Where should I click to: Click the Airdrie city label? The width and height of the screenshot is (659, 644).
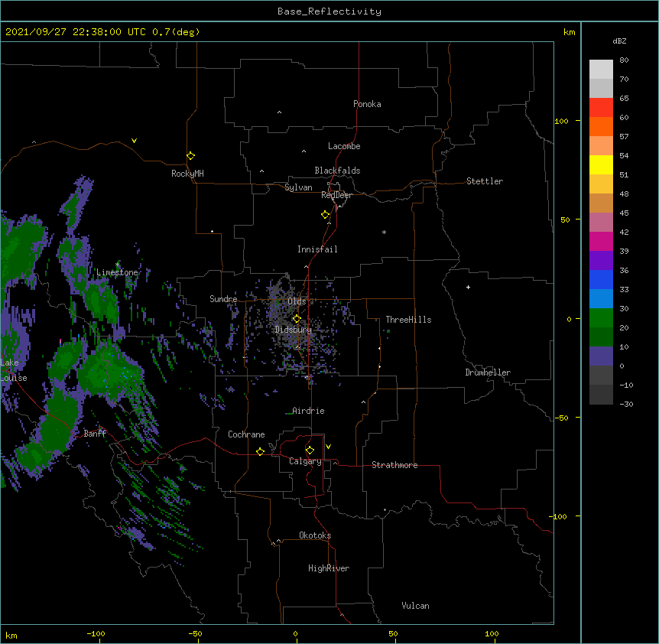point(309,411)
